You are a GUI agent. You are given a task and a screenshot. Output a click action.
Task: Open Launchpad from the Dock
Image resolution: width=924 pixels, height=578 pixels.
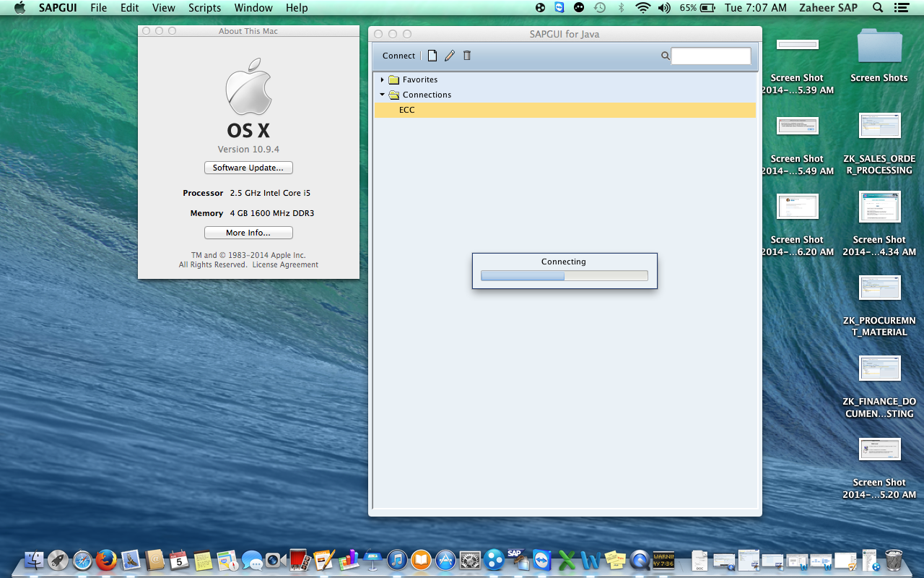(58, 559)
